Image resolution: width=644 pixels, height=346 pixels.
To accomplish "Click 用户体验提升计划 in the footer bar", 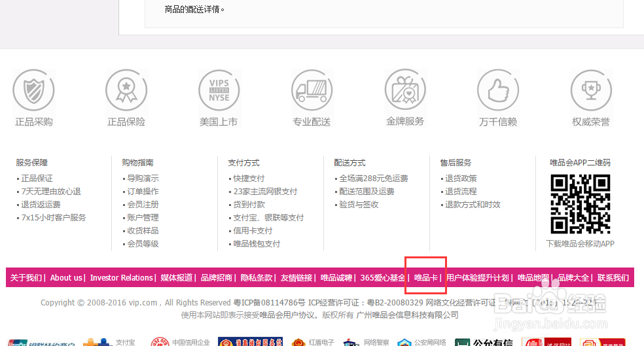I will [478, 278].
